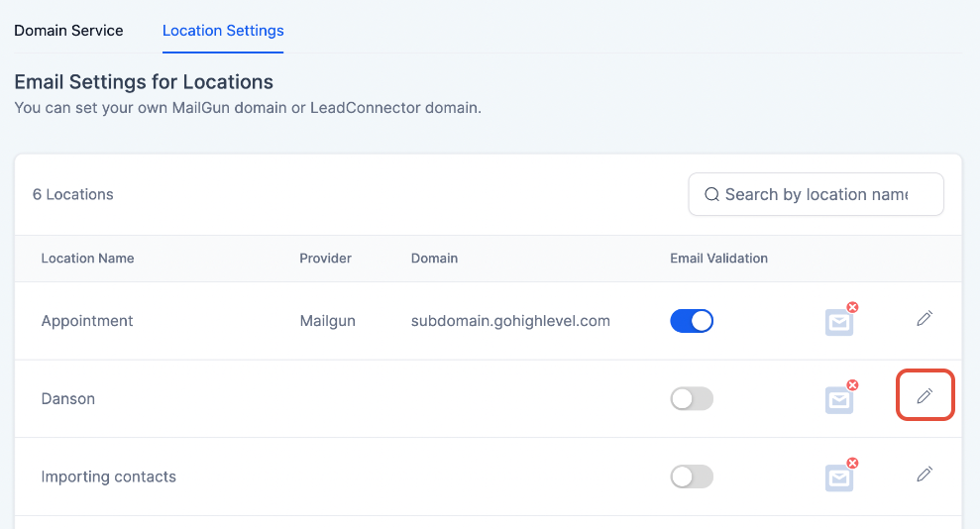Switch to the Domain Service tab
980x529 pixels.
coord(68,31)
